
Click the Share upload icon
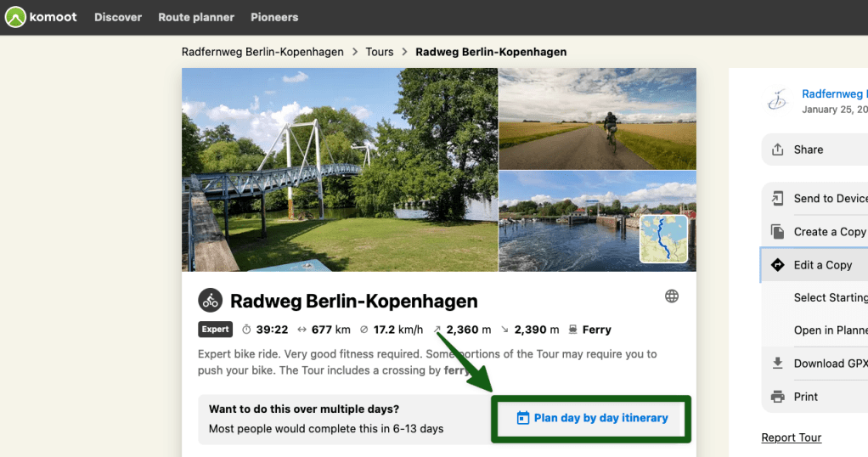pyautogui.click(x=778, y=150)
